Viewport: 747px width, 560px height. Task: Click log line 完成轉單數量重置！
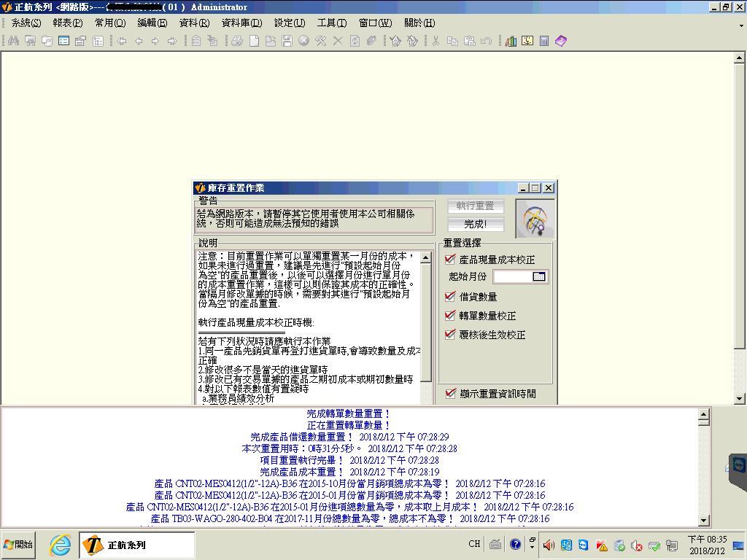pyautogui.click(x=349, y=414)
